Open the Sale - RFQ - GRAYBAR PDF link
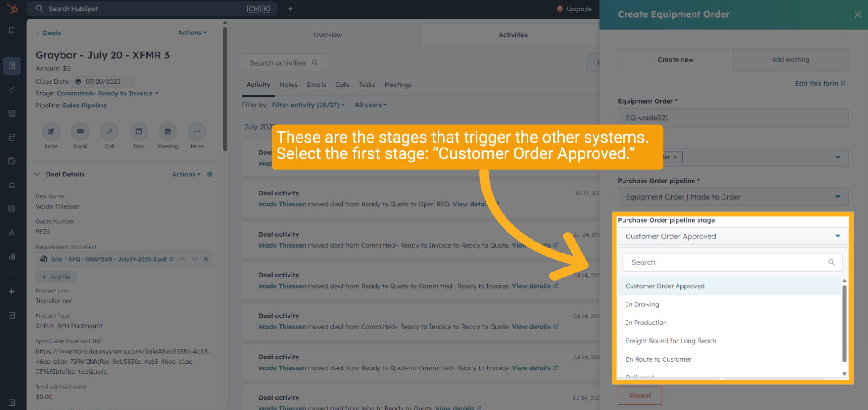Image resolution: width=868 pixels, height=410 pixels. coord(109,259)
